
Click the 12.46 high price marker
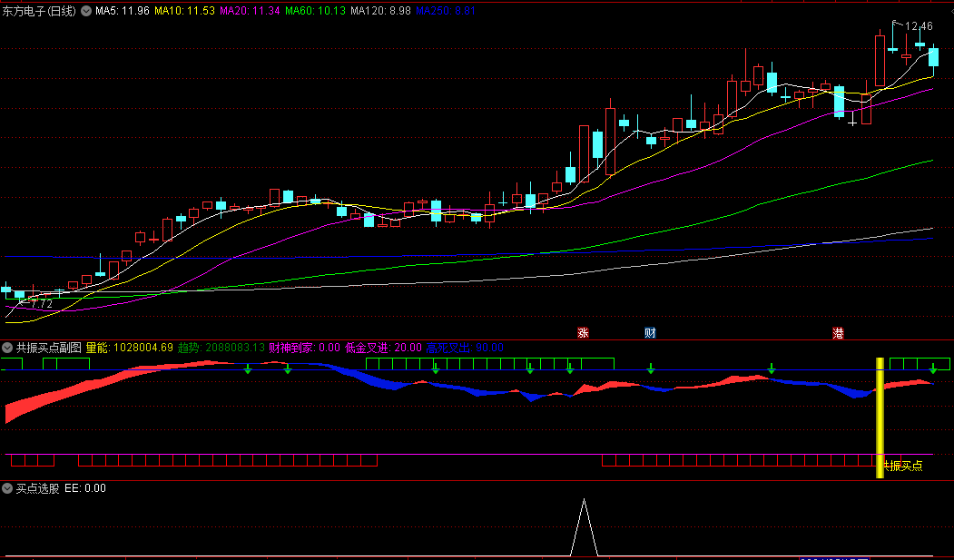[x=919, y=26]
